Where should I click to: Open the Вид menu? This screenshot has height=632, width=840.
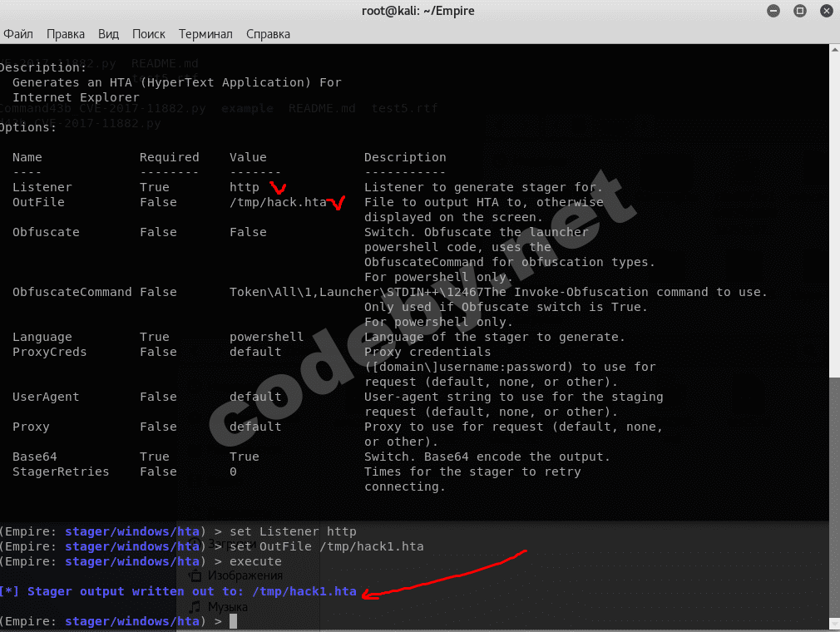pyautogui.click(x=108, y=34)
